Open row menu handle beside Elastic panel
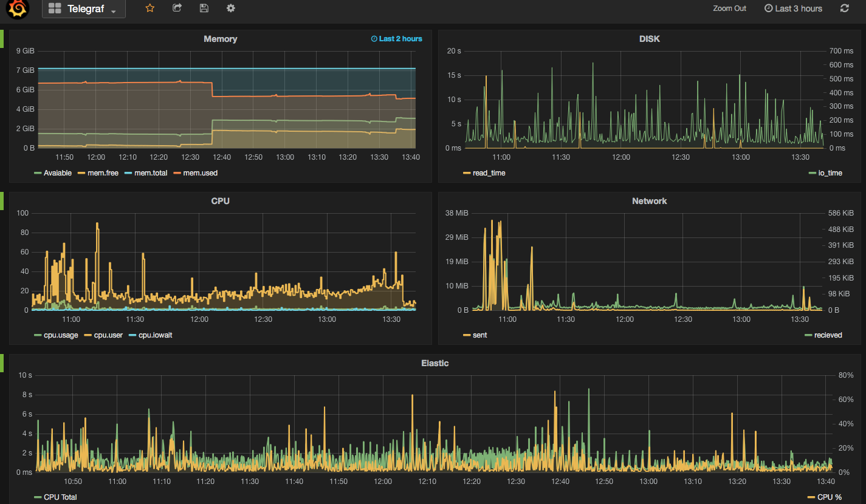Viewport: 866px width, 504px height. tap(2, 363)
